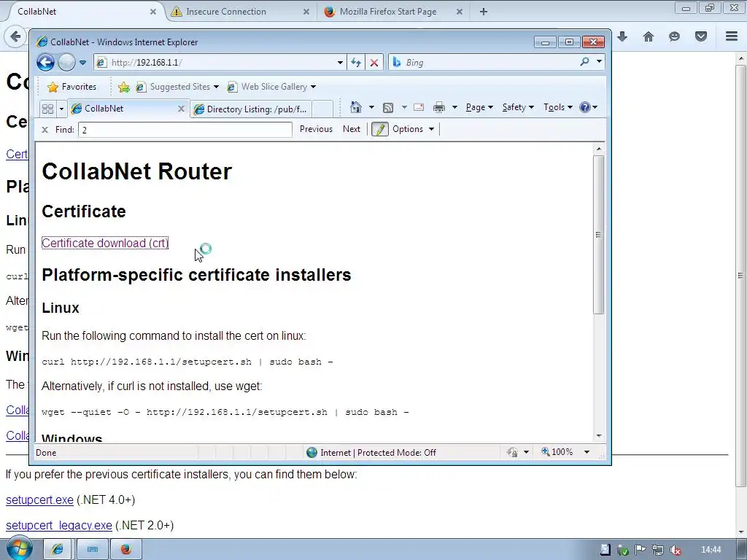The width and height of the screenshot is (747, 560).
Task: Click the on-screen keyboard taskbar icon
Action: 93,550
